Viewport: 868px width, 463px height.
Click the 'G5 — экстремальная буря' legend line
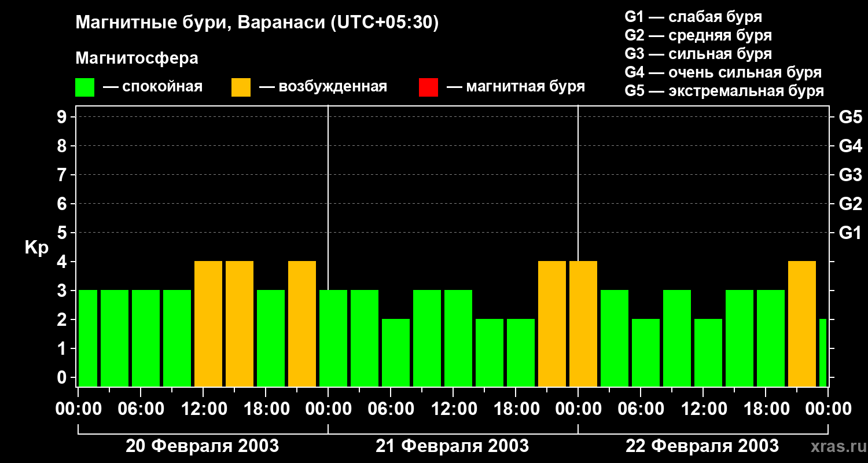[724, 91]
